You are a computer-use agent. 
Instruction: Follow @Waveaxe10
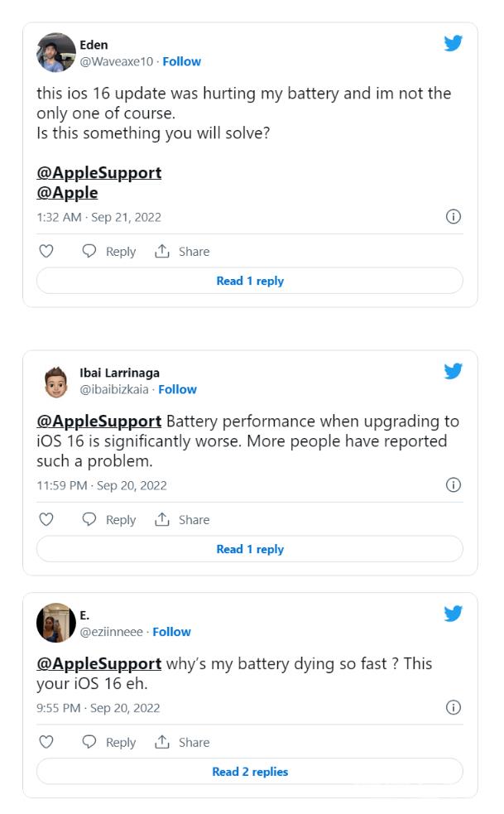[x=182, y=61]
